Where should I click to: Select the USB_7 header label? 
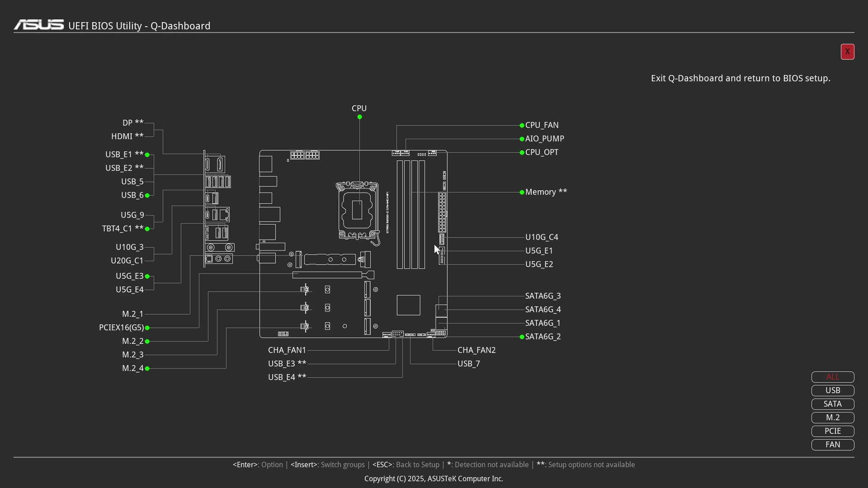coord(469,364)
